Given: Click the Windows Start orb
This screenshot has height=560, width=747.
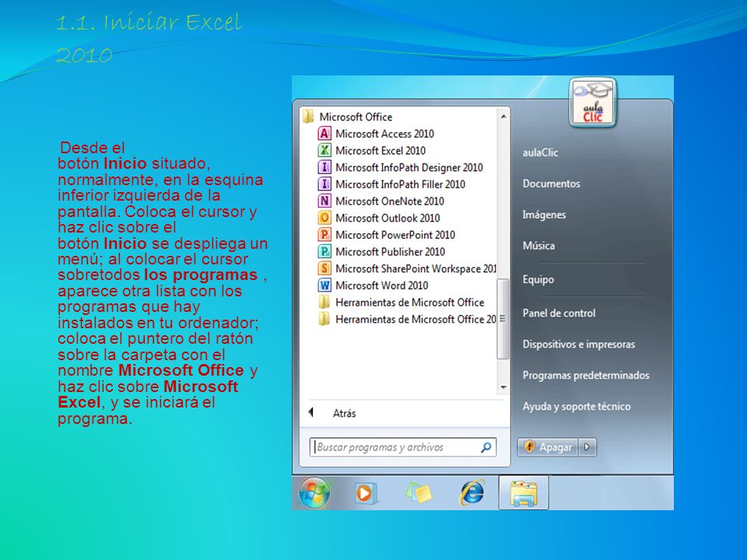Looking at the screenshot, I should pos(314,492).
